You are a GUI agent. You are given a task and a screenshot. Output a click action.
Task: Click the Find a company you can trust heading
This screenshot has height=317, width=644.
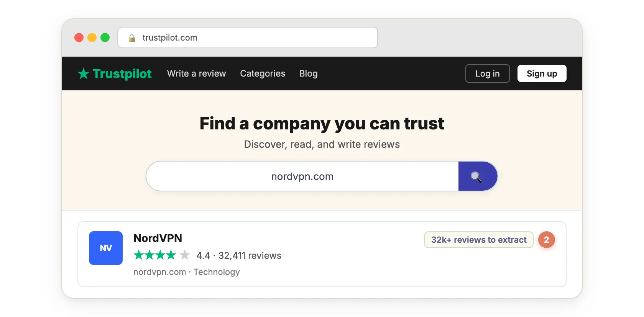coord(322,124)
